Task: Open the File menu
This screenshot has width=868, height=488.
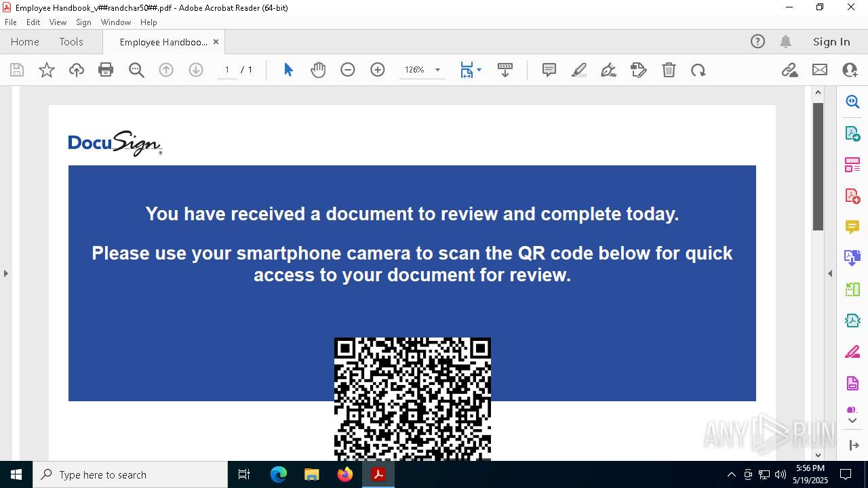Action: [x=11, y=22]
